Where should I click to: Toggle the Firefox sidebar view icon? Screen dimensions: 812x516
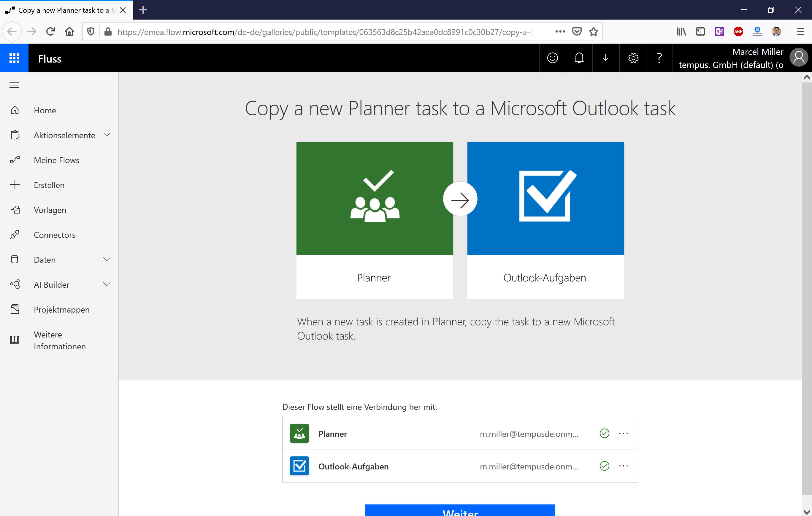tap(700, 32)
